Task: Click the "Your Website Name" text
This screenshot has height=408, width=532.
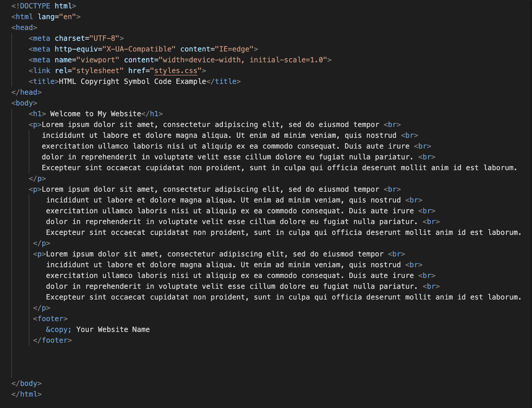Action: 113,330
